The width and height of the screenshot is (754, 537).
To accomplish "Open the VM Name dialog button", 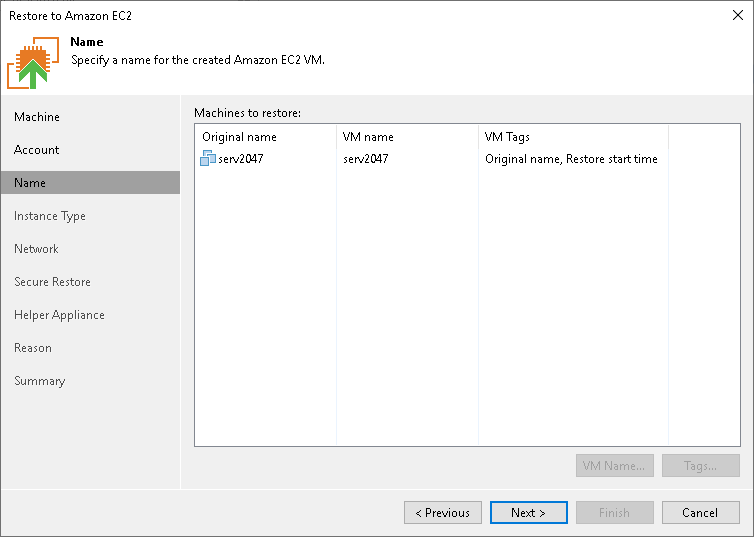I will [x=615, y=465].
